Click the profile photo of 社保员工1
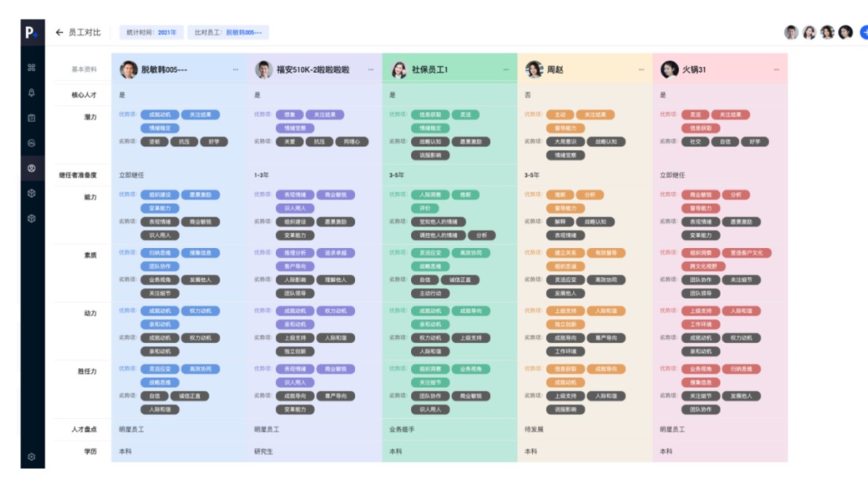Image resolution: width=868 pixels, height=478 pixels. (399, 70)
